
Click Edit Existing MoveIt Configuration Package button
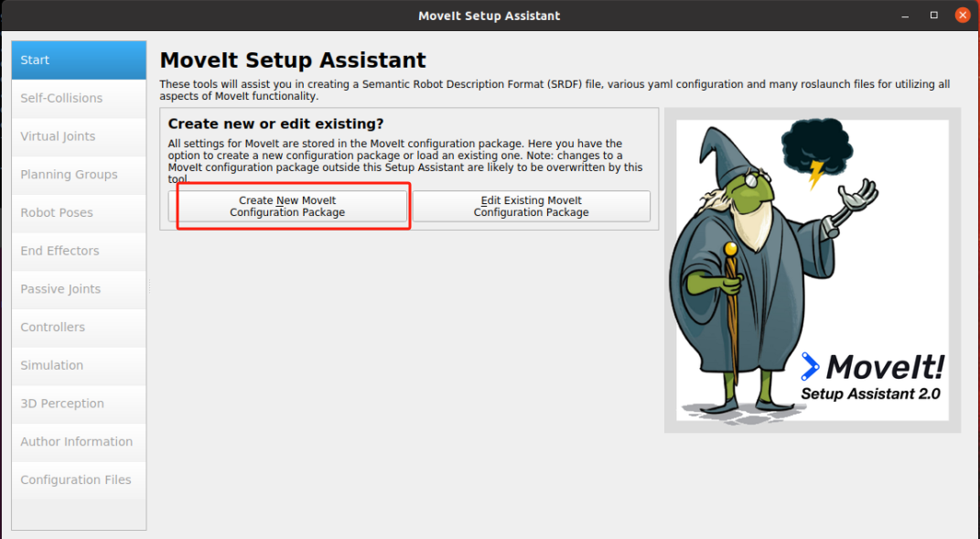(x=532, y=206)
